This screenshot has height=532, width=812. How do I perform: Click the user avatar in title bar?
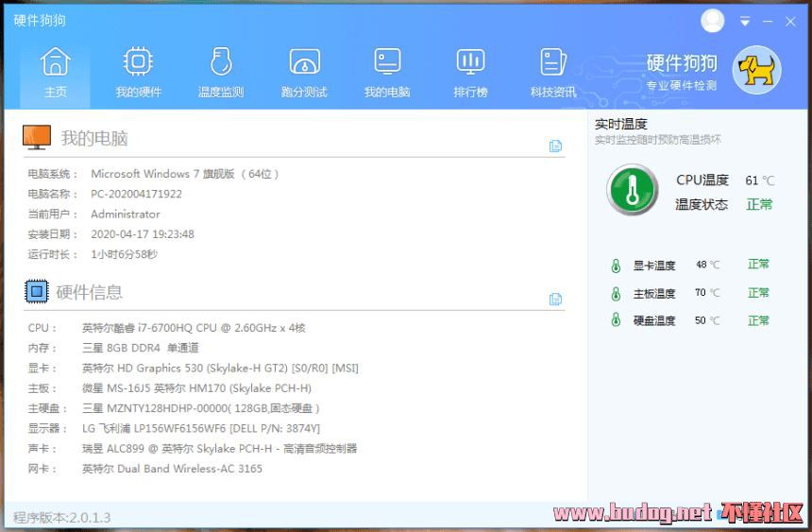click(713, 21)
